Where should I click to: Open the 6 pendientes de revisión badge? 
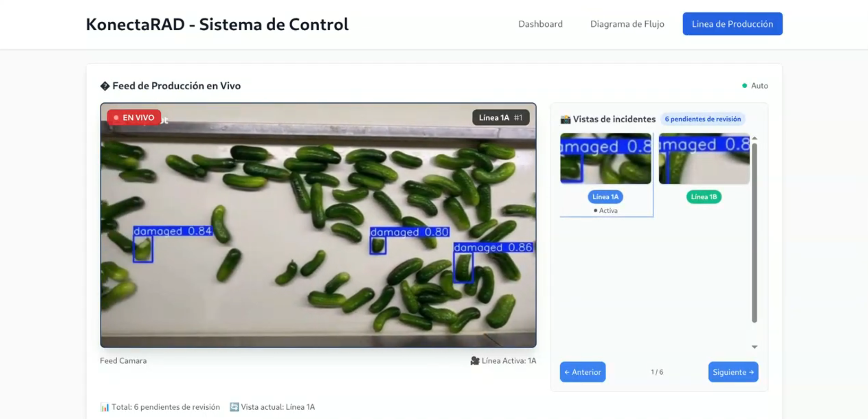pyautogui.click(x=703, y=119)
